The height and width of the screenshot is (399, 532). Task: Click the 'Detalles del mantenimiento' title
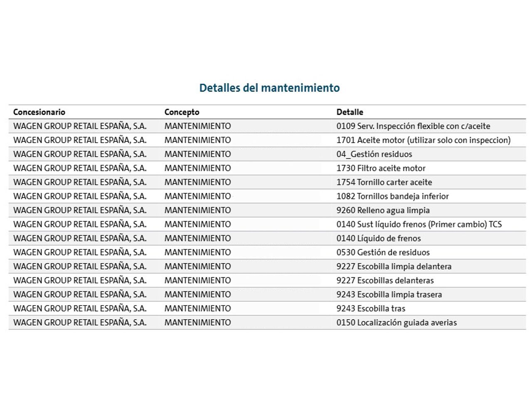tap(269, 88)
